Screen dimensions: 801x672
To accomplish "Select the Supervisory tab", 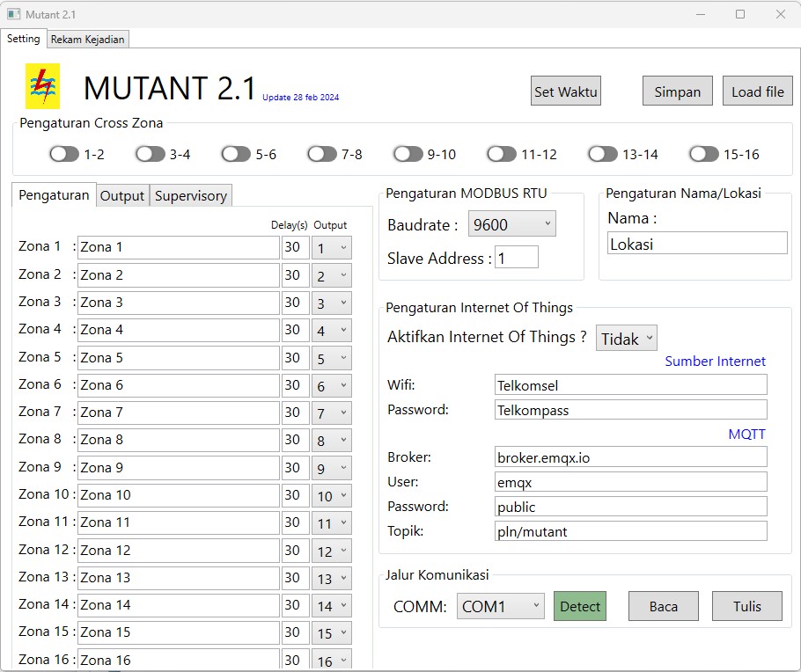I will (x=191, y=196).
